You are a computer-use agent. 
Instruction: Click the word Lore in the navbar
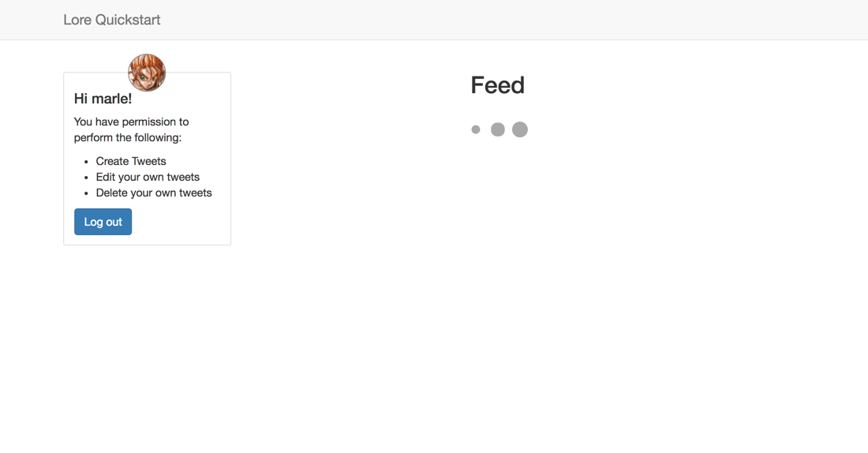77,20
